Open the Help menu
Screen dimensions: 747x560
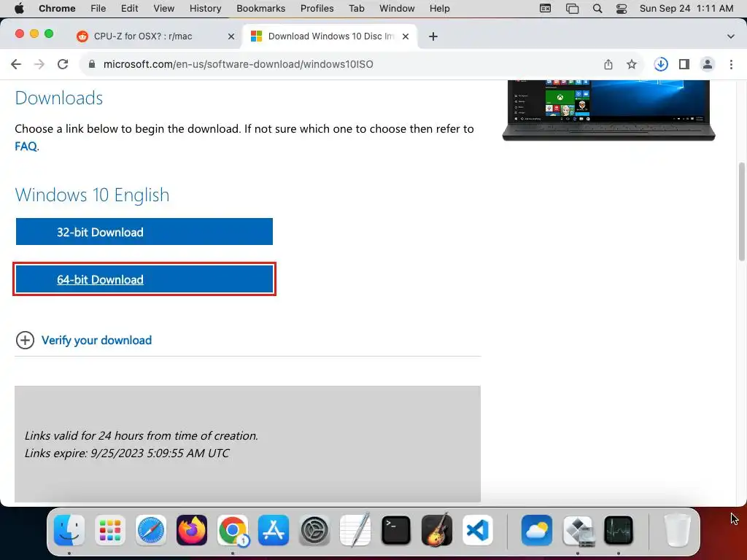(x=439, y=9)
